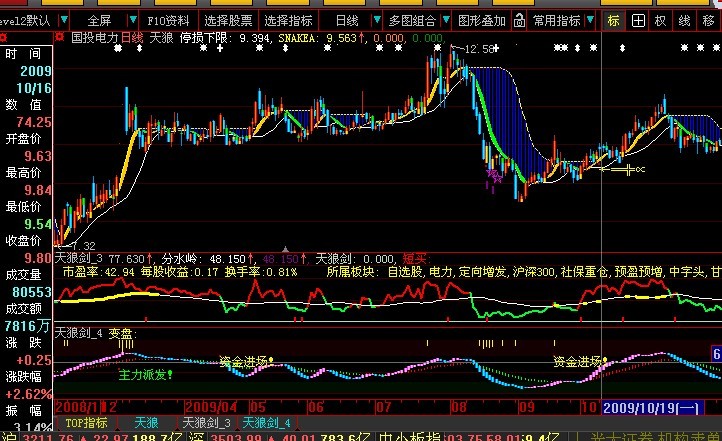
Task: Click the 09 month marker on time axis
Action: (526, 407)
